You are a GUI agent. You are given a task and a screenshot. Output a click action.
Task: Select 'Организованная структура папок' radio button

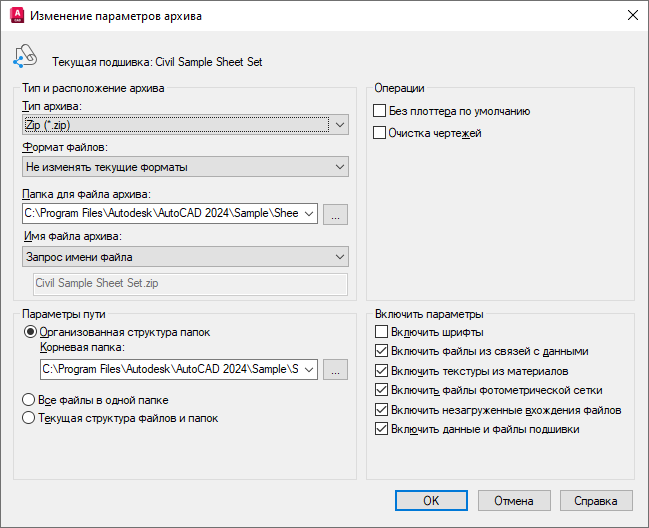click(x=30, y=332)
